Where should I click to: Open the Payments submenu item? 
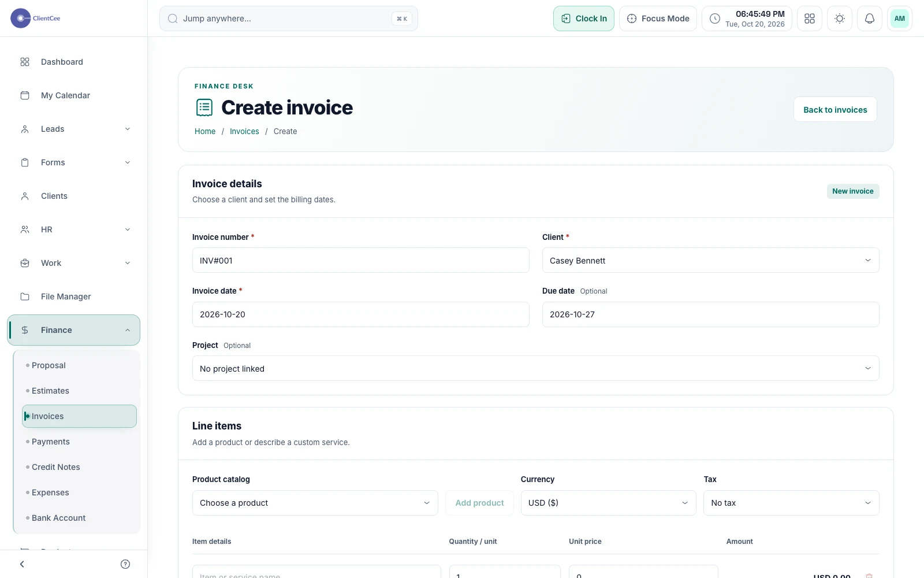tap(79, 442)
